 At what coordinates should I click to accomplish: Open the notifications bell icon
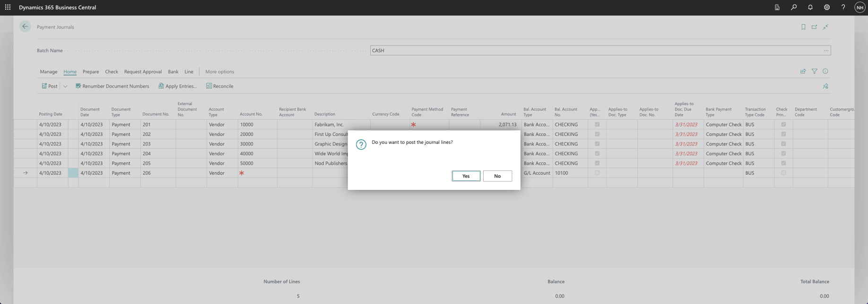click(810, 7)
